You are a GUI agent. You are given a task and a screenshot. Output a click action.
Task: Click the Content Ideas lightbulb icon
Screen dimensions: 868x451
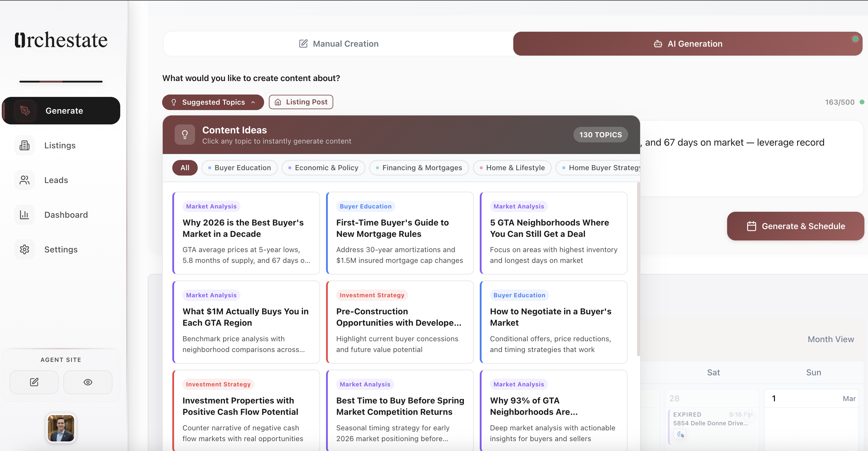[x=185, y=135]
